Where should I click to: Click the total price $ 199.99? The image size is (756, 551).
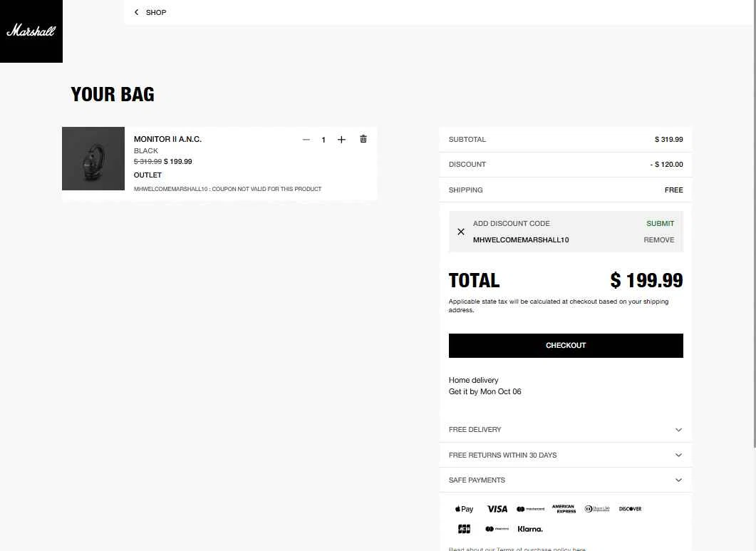(x=646, y=280)
